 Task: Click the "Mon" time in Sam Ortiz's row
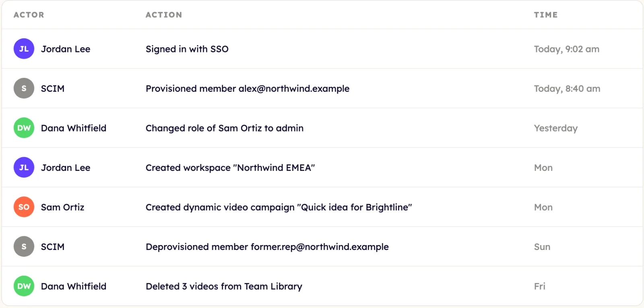543,207
